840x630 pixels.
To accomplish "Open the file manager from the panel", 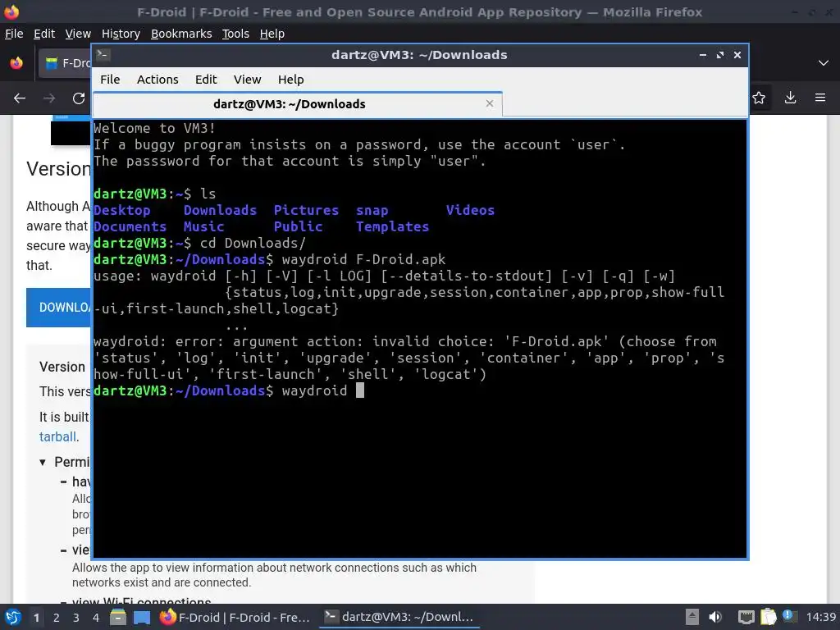I will (118, 617).
